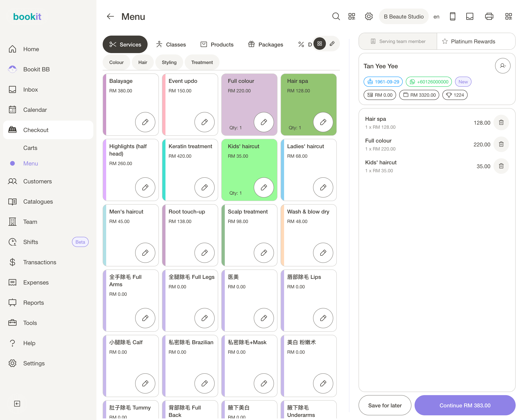Open Customers in the sidebar
The height and width of the screenshot is (420, 525).
[x=38, y=181]
